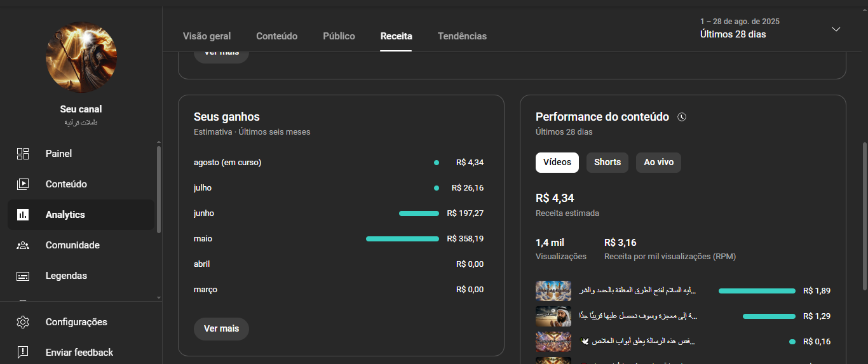Click the Painel dashboard icon
This screenshot has width=868, height=364.
[x=23, y=153]
